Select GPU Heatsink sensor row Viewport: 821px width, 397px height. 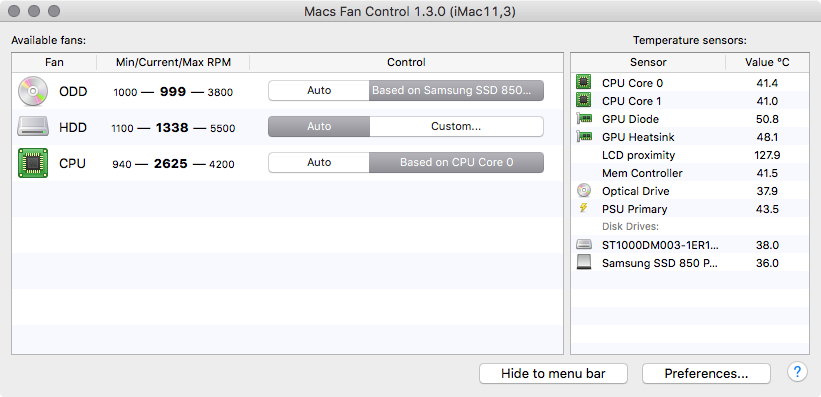[690, 137]
